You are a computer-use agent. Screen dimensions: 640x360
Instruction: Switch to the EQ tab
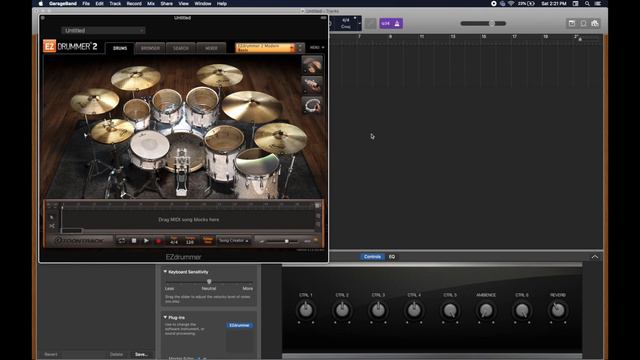[392, 257]
